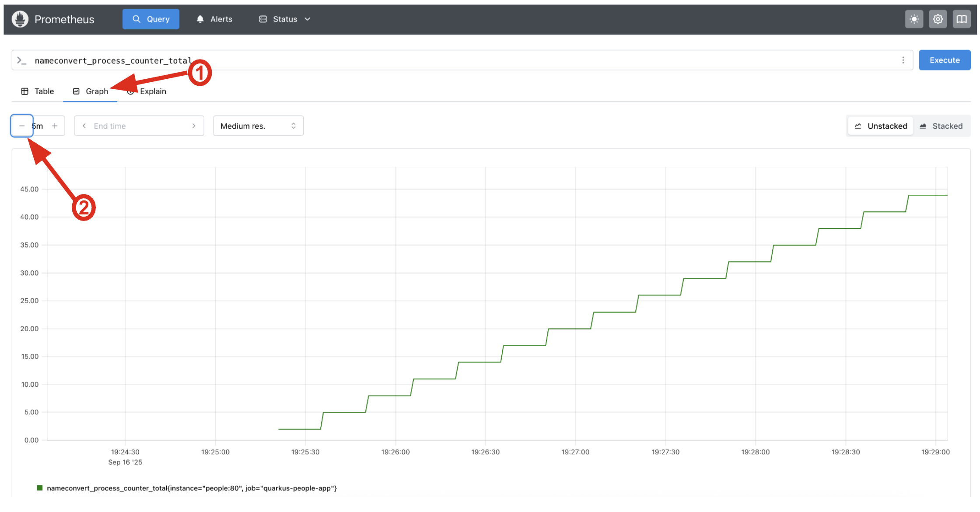Toggle the light/dark theme sun icon
Image resolution: width=980 pixels, height=512 pixels.
coord(914,19)
